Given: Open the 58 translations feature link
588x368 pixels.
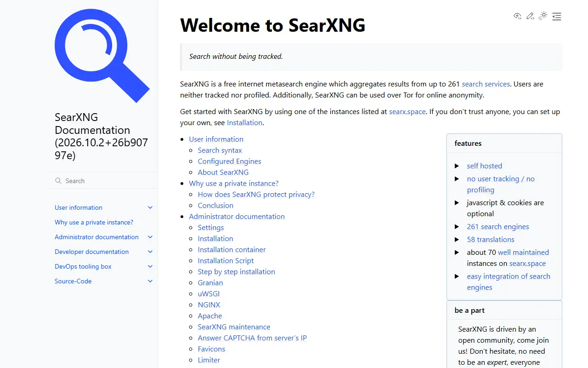Looking at the screenshot, I should pos(491,240).
